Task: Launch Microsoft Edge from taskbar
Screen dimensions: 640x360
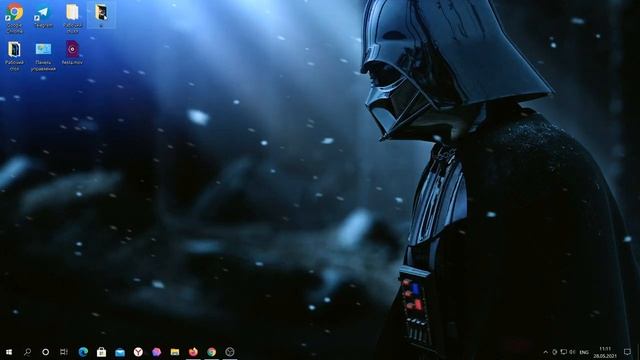Action: 83,352
